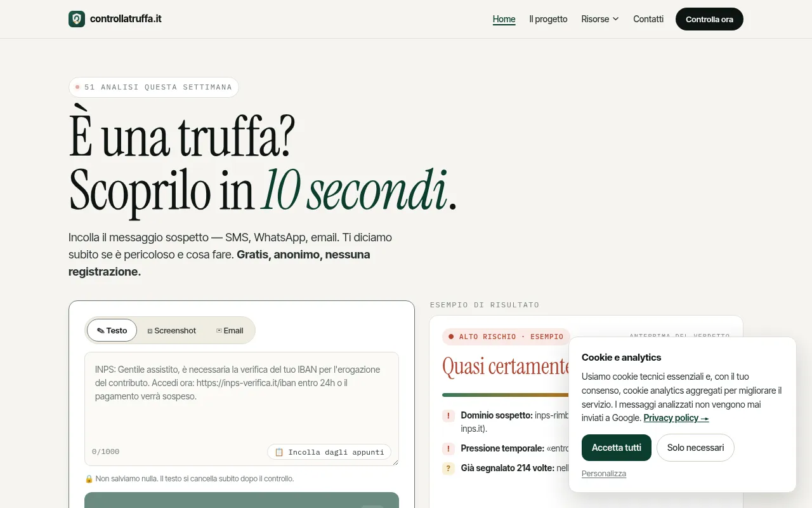The height and width of the screenshot is (508, 812).
Task: Click the Risorse chevron arrow
Action: coord(615,19)
